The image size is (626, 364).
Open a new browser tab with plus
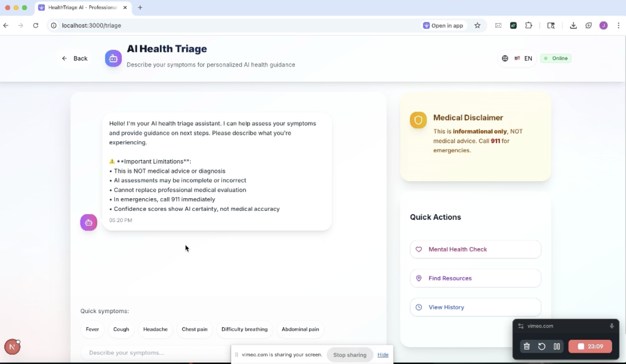point(140,7)
